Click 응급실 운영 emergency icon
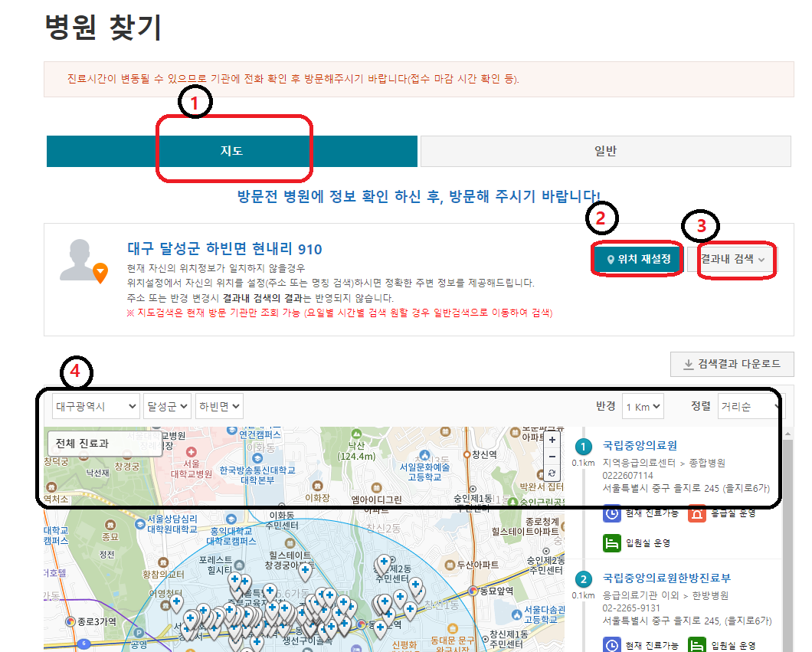 [697, 514]
